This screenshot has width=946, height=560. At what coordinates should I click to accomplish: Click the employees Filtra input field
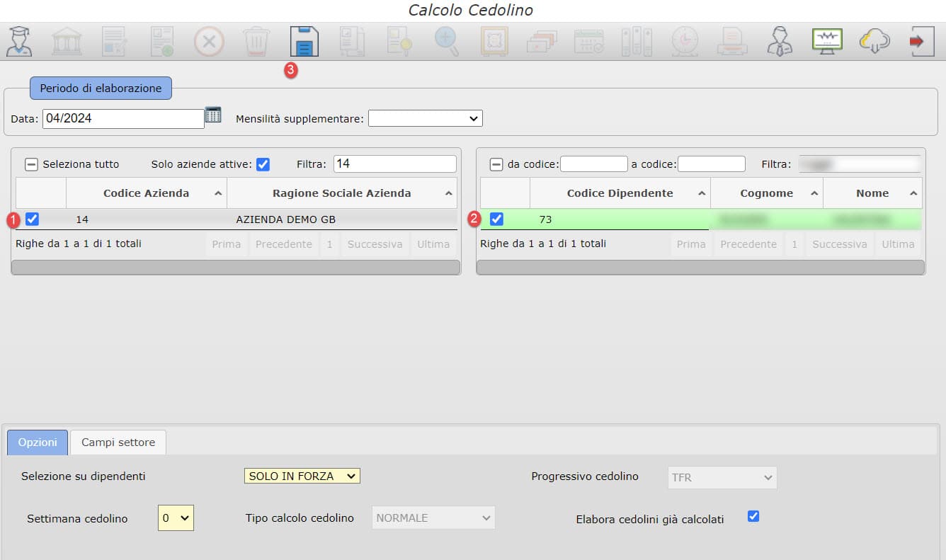click(859, 164)
